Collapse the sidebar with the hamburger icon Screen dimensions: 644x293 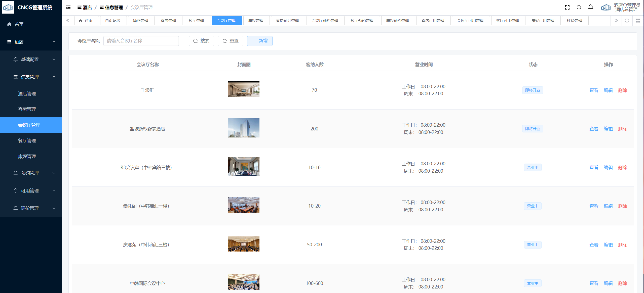point(68,8)
